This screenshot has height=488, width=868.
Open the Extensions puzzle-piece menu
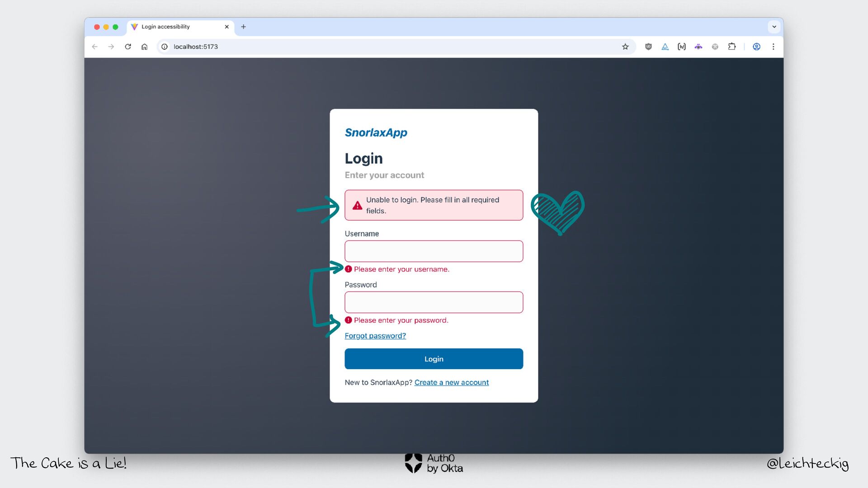coord(732,47)
